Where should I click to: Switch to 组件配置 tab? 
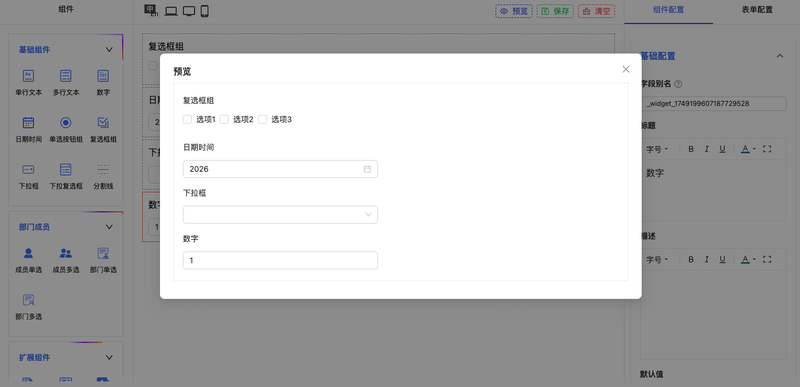pos(668,10)
